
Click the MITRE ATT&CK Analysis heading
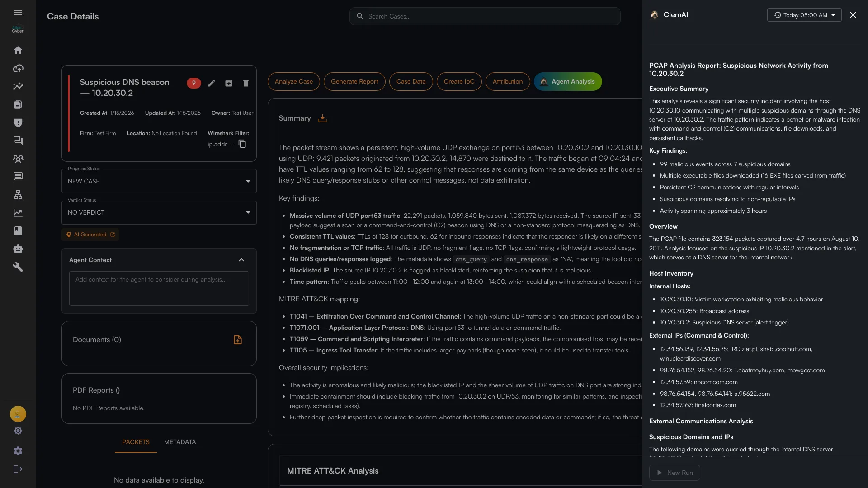point(333,471)
